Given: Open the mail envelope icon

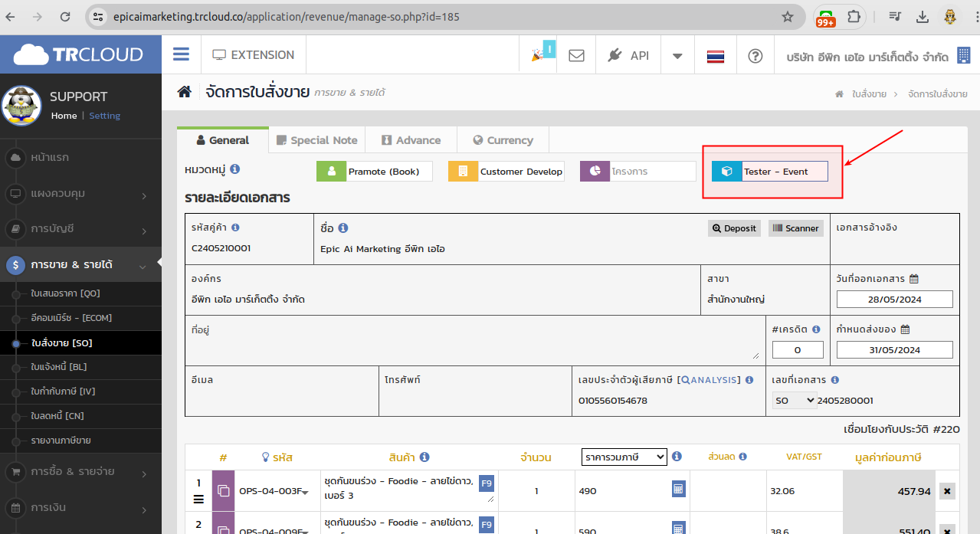Looking at the screenshot, I should 576,56.
